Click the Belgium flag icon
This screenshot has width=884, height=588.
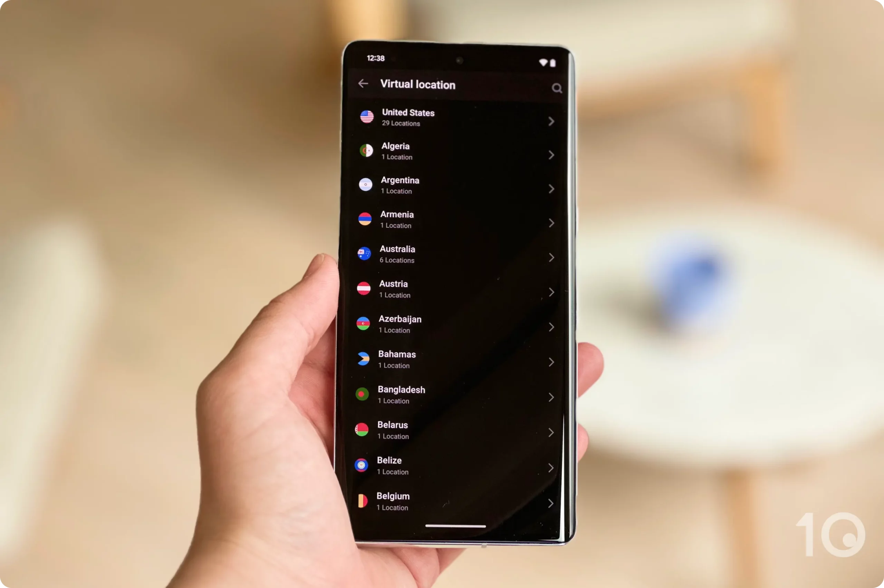tap(363, 499)
